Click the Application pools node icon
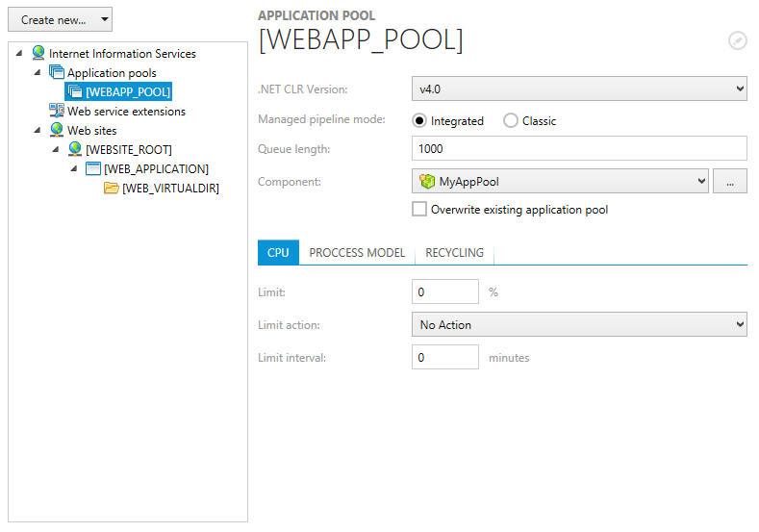Screen dimensions: 759x532 [x=57, y=73]
